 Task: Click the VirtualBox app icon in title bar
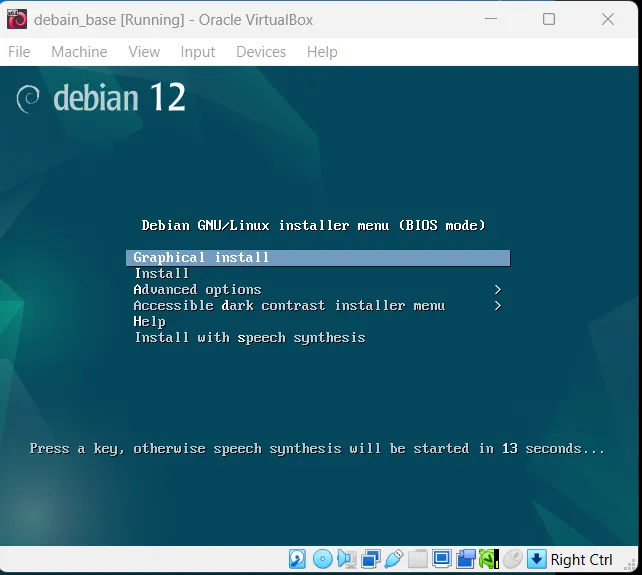point(17,19)
